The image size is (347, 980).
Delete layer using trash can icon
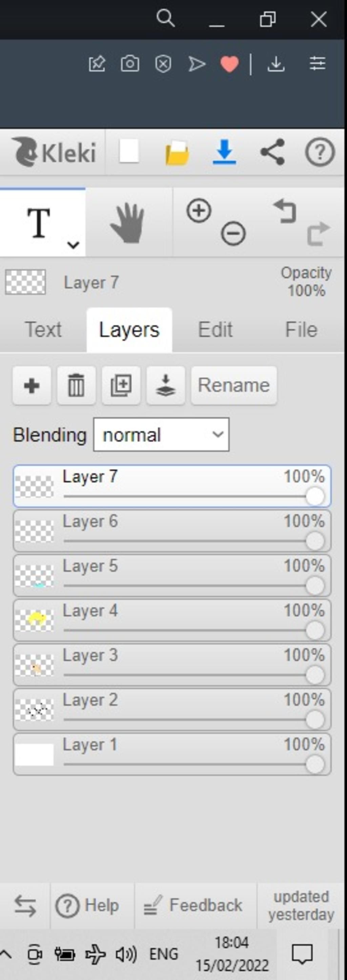click(76, 385)
